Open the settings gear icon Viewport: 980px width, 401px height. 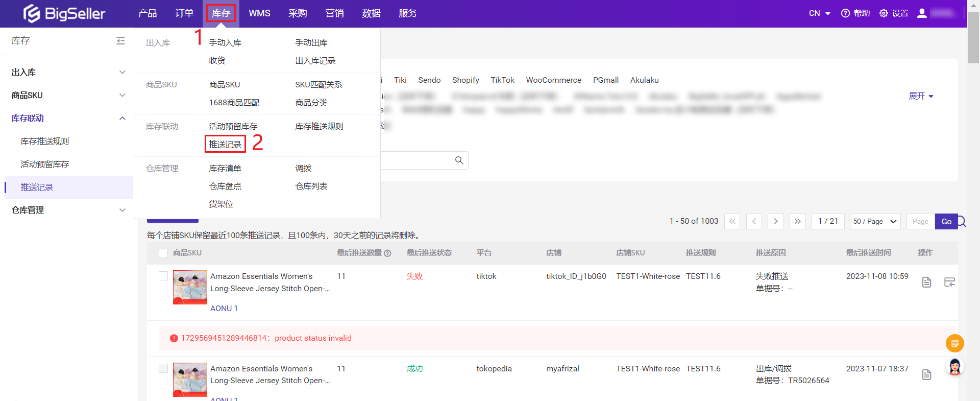[x=884, y=13]
